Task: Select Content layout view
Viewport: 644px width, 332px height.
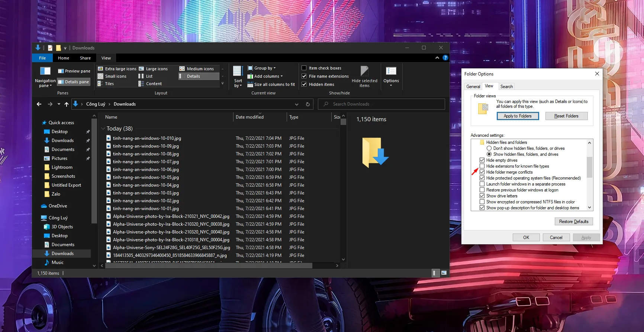Action: click(150, 84)
